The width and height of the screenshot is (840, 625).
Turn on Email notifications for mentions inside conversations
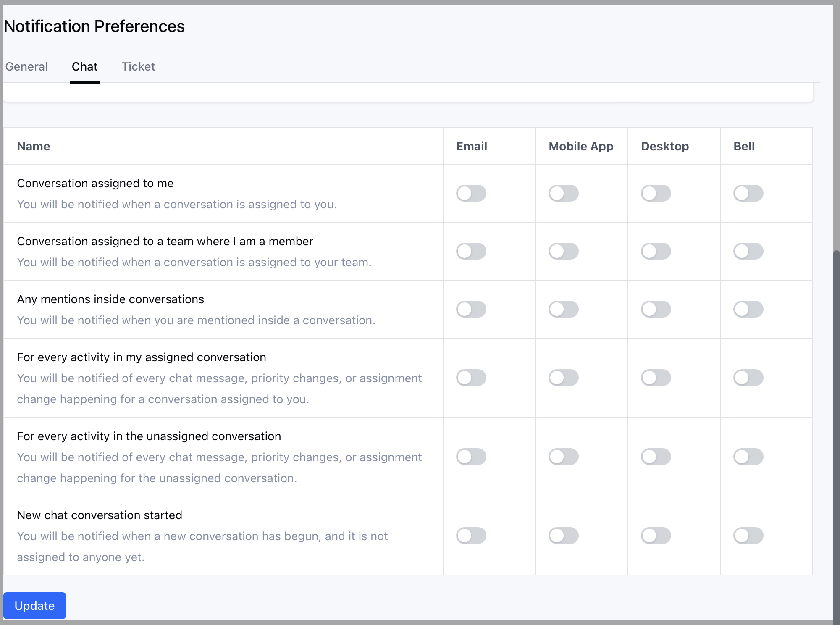click(x=471, y=309)
